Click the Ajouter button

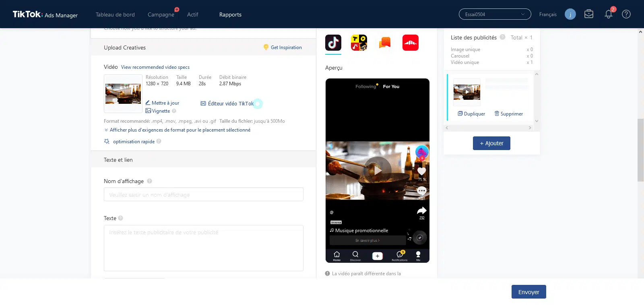pyautogui.click(x=491, y=143)
